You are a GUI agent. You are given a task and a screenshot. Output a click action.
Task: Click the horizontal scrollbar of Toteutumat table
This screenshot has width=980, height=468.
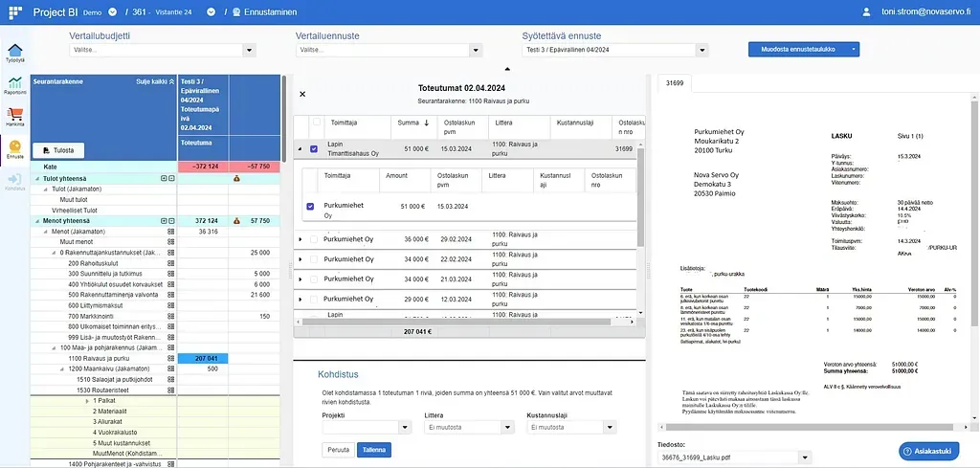(457, 322)
